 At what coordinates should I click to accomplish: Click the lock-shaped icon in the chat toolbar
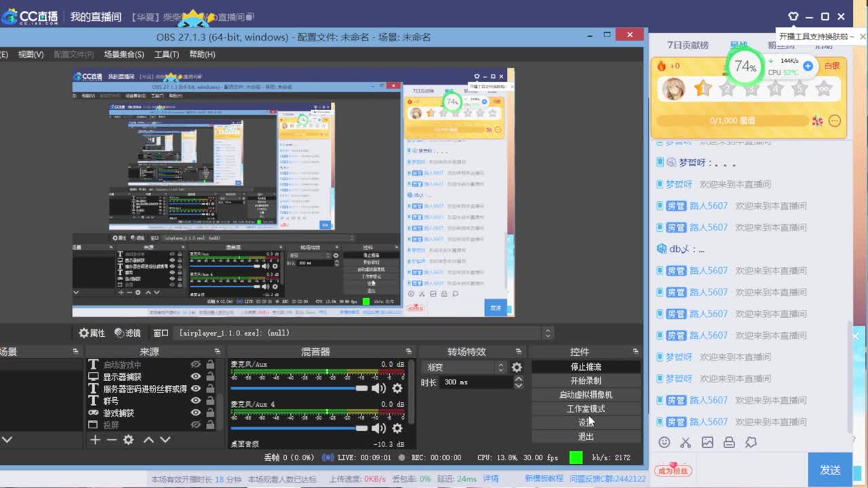point(729,442)
